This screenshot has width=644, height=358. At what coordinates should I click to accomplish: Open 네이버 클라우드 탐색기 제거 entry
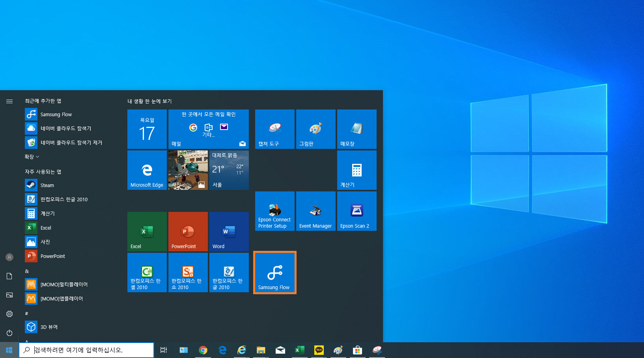[x=71, y=143]
